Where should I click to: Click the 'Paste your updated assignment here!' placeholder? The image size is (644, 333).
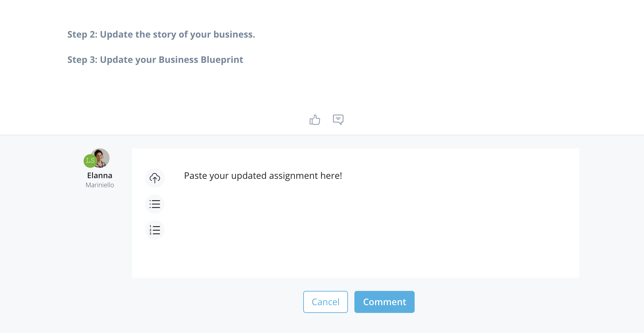point(263,176)
